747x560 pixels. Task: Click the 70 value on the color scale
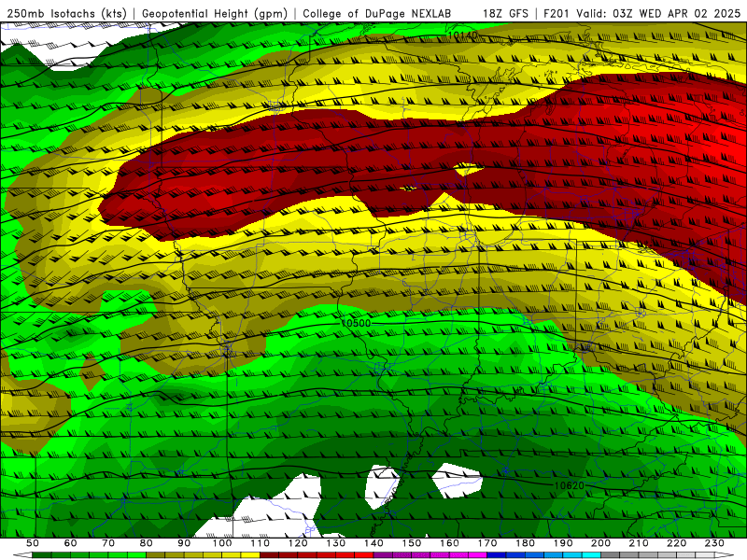108,543
